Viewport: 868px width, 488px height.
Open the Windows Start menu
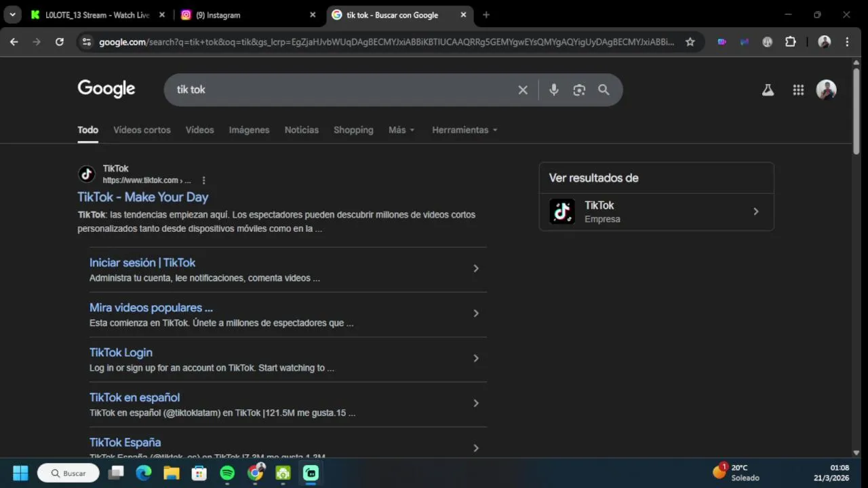tap(20, 473)
